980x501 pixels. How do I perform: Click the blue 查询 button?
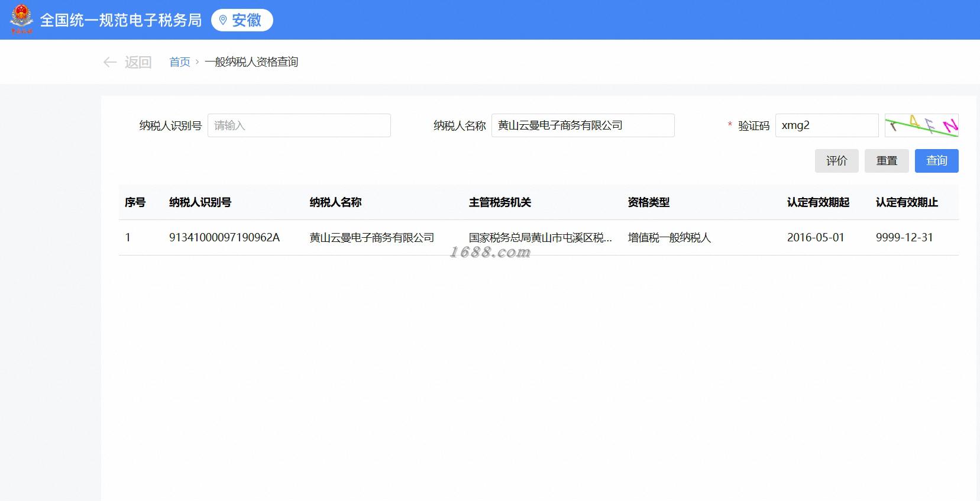[x=937, y=161]
